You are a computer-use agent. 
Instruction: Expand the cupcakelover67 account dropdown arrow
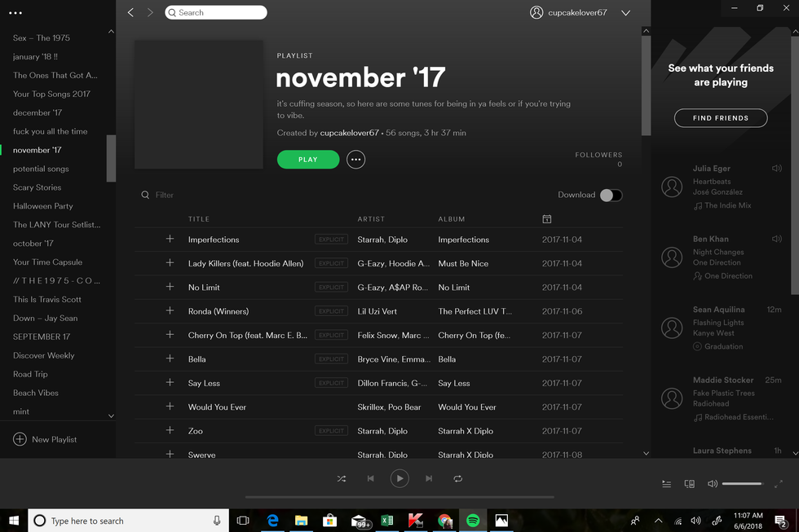(626, 13)
